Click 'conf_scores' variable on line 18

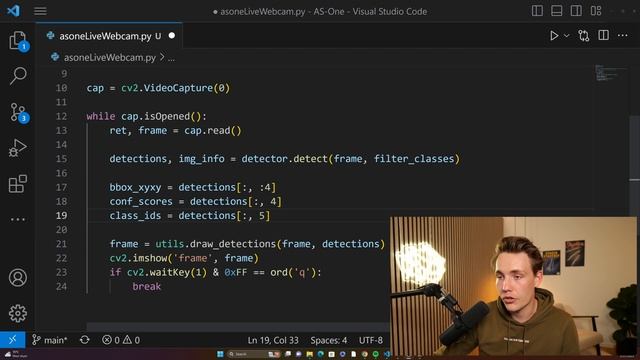click(141, 202)
